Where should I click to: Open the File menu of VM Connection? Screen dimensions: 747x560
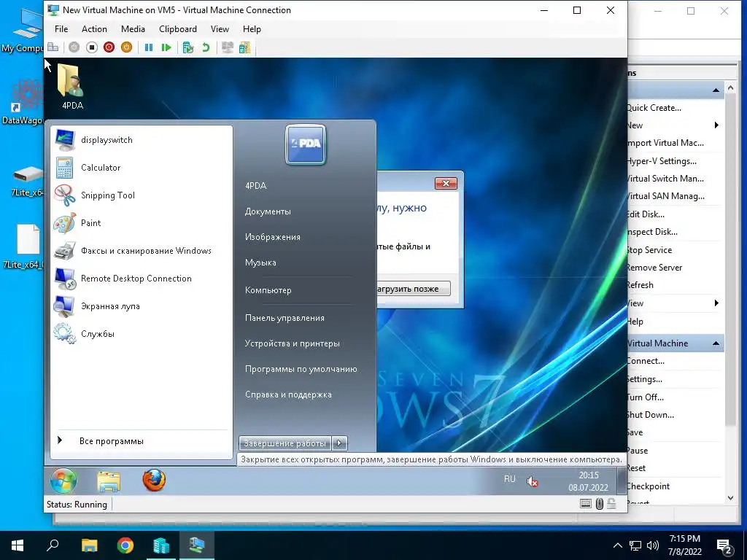[61, 29]
